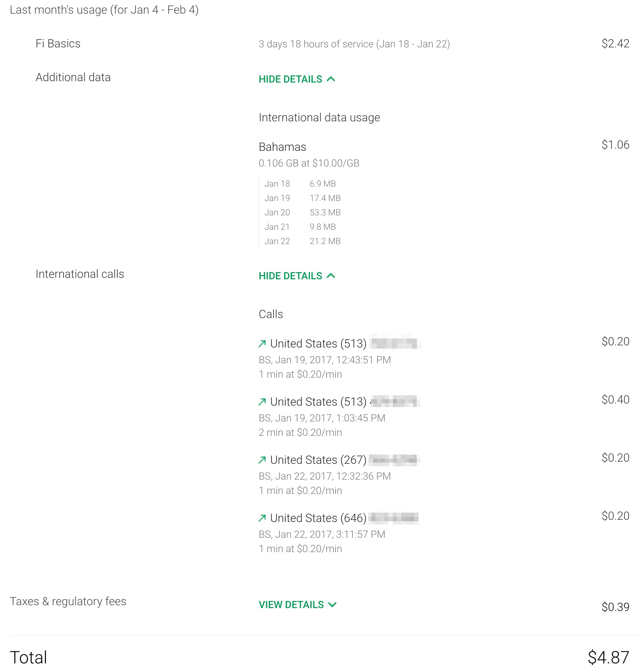Select the Fi Basics line item
Viewport: 643px width, 672px height.
(58, 43)
